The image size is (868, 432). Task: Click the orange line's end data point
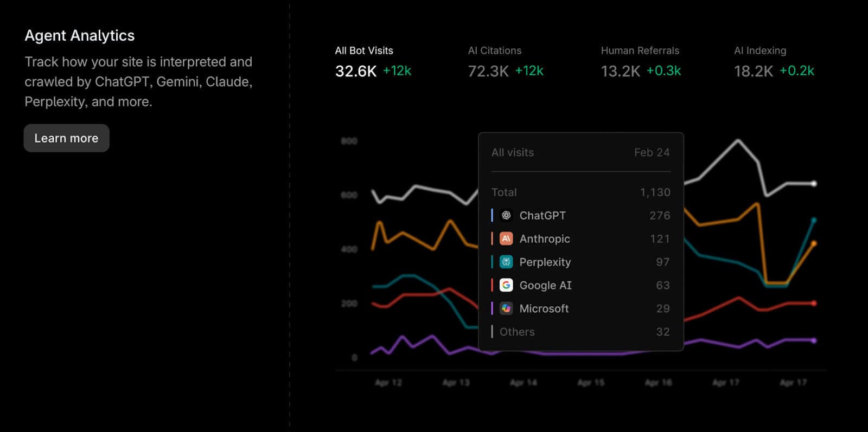814,243
